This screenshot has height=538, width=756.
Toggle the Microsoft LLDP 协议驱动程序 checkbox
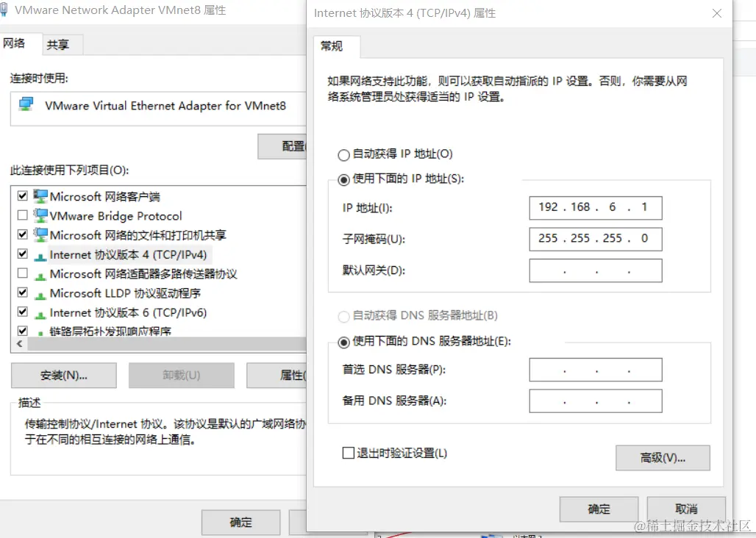pyautogui.click(x=22, y=293)
